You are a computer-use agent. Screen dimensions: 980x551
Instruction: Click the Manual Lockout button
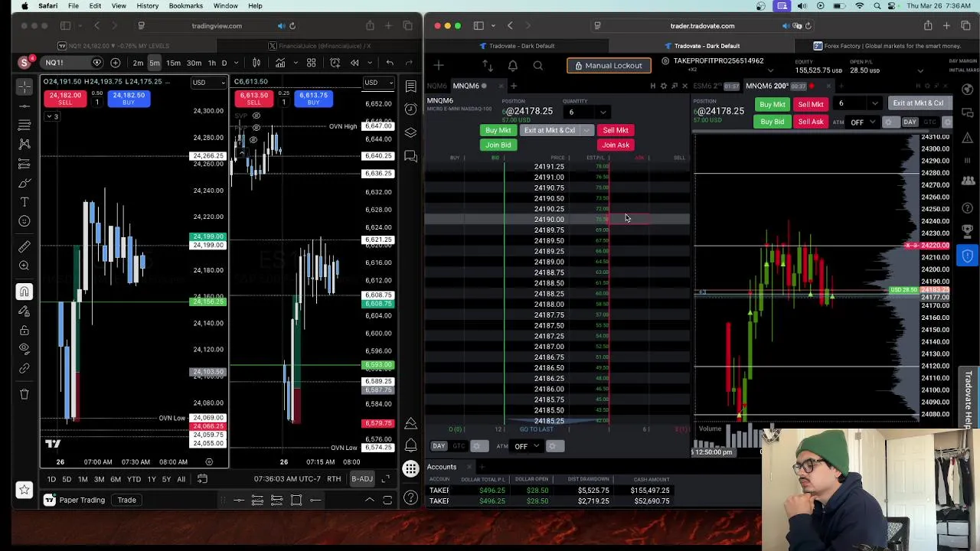[x=609, y=66]
